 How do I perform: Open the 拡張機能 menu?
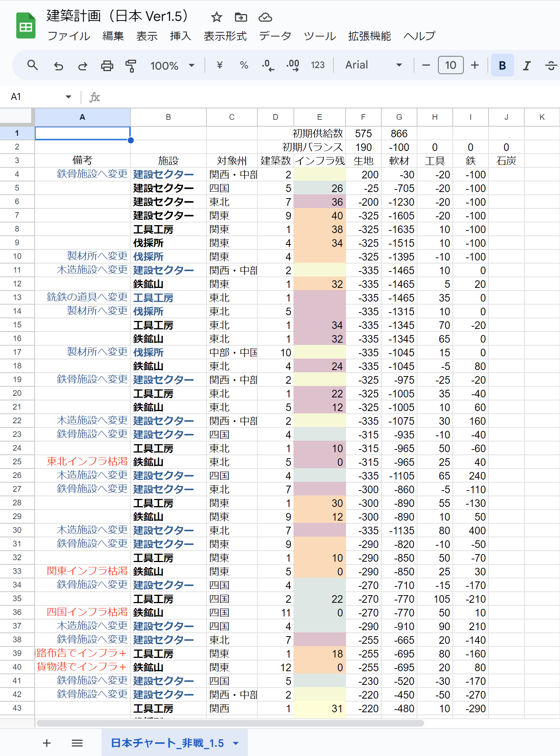[370, 36]
